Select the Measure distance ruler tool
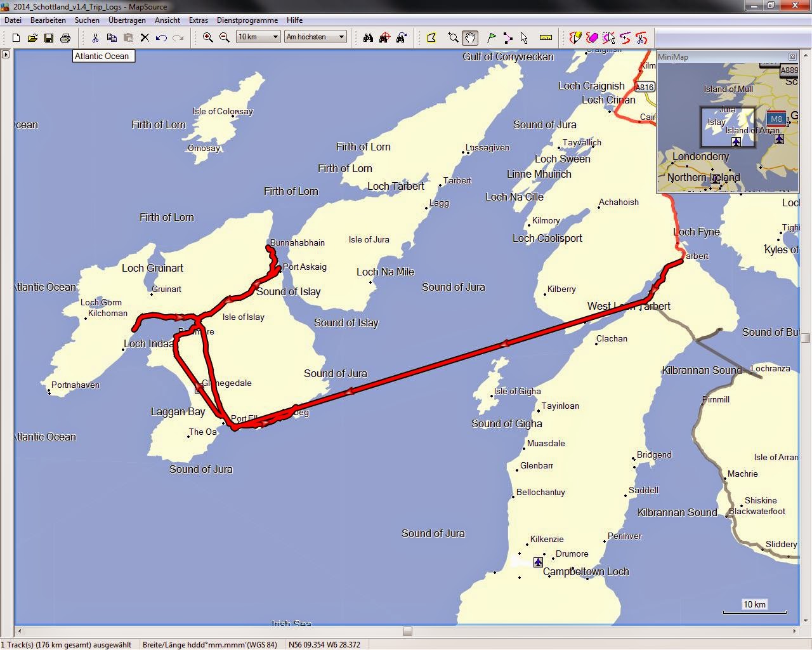The height and width of the screenshot is (650, 812). [546, 38]
